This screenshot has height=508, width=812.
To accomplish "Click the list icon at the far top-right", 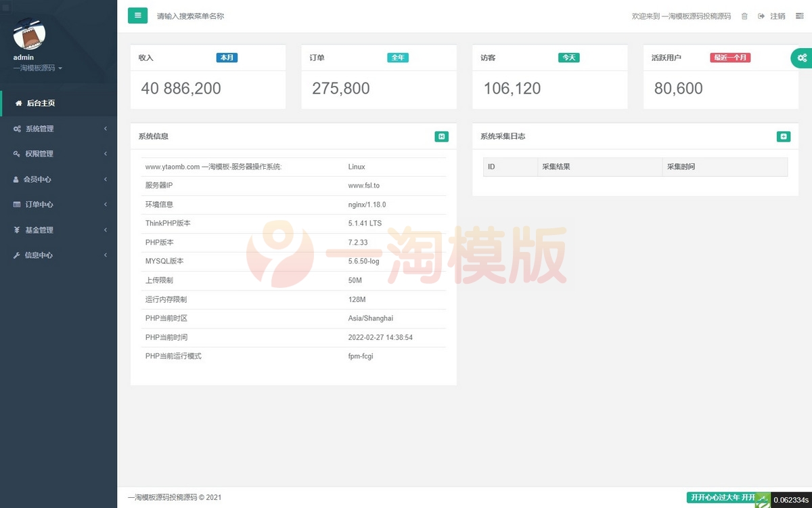I will coord(801,16).
